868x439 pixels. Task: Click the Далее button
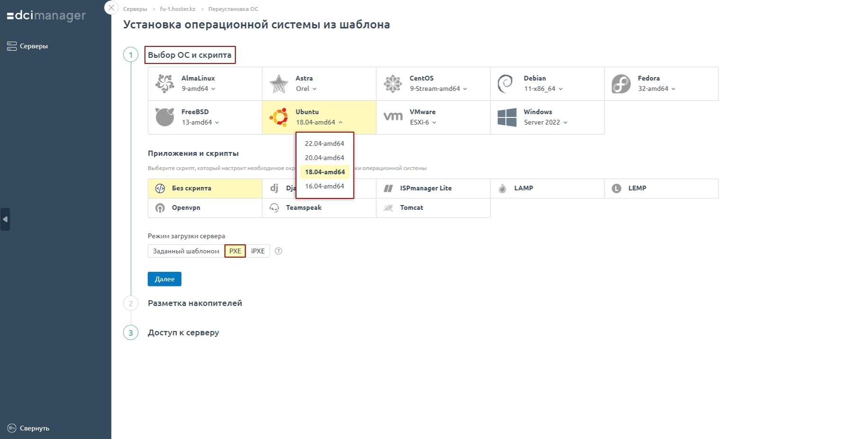pyautogui.click(x=164, y=279)
